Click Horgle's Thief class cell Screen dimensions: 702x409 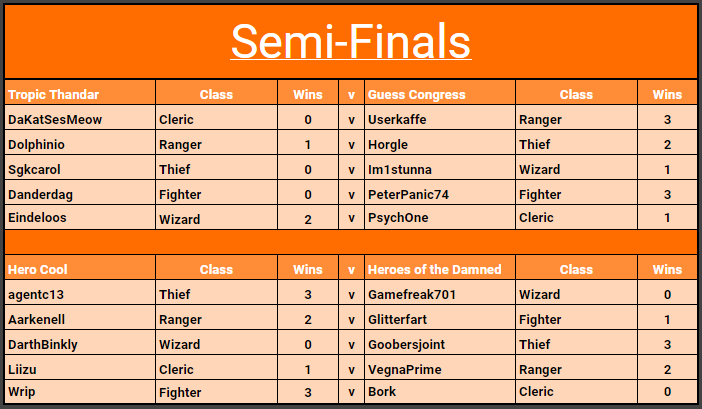576,143
